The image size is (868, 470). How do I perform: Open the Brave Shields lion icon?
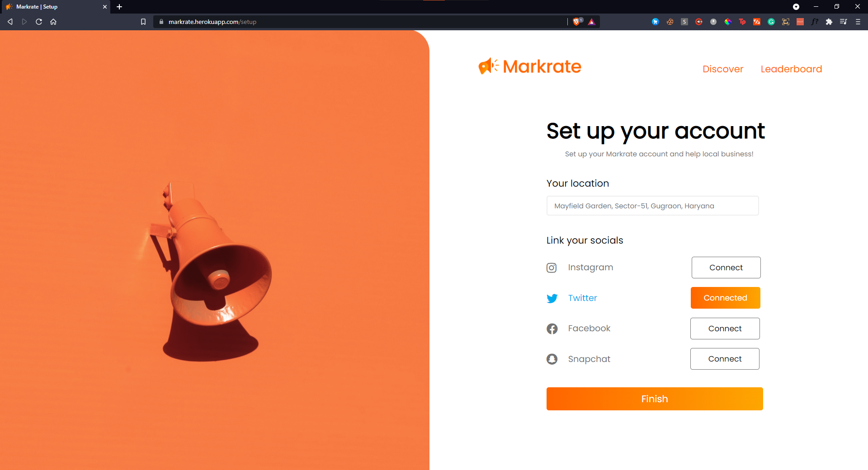pos(577,22)
